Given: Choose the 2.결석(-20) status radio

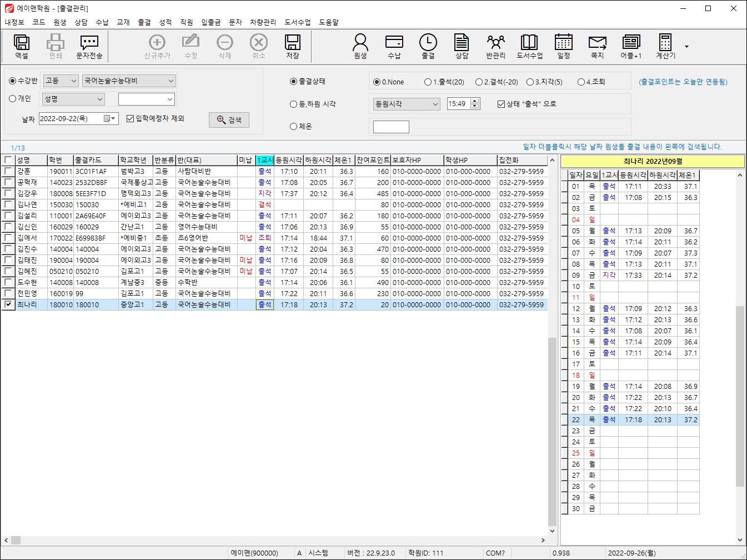Looking at the screenshot, I should point(479,82).
